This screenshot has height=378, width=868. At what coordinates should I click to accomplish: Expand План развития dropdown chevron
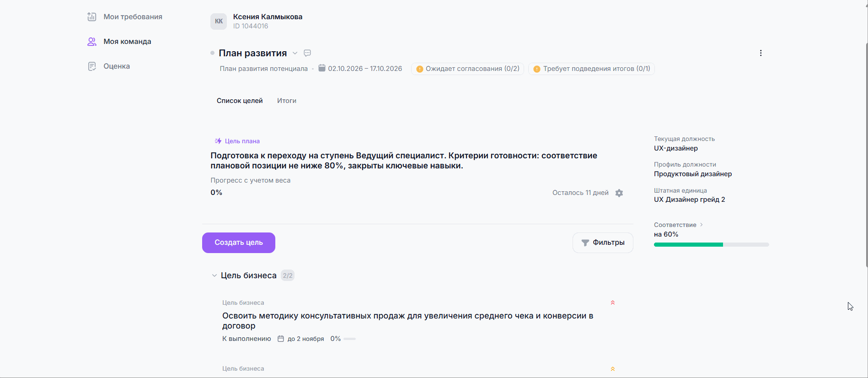coord(295,53)
